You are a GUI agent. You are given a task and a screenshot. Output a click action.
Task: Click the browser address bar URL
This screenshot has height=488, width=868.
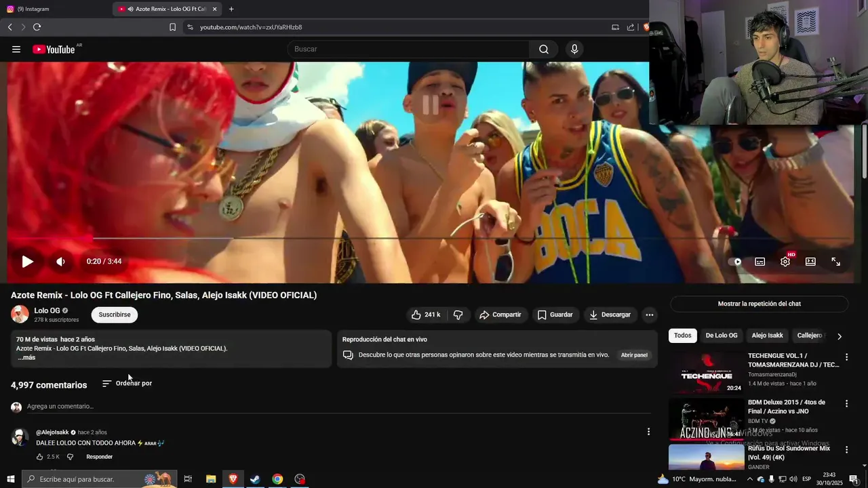[x=251, y=27]
